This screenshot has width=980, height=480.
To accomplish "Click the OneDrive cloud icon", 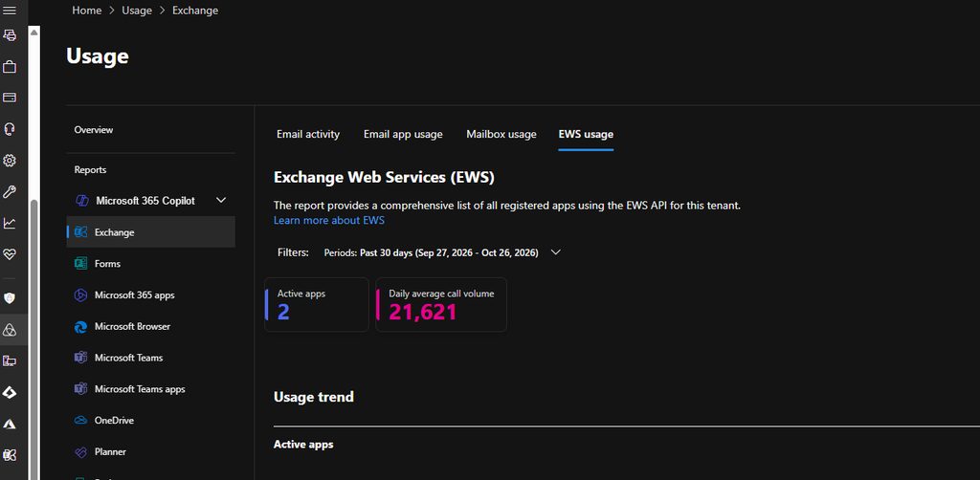I will tap(80, 420).
